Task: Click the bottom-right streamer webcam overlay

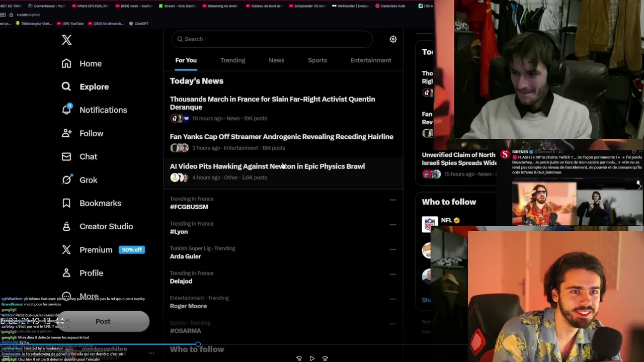Action: pos(555,297)
